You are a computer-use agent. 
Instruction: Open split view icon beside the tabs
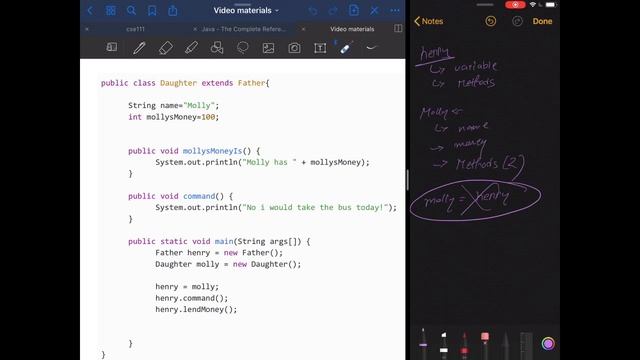398,28
